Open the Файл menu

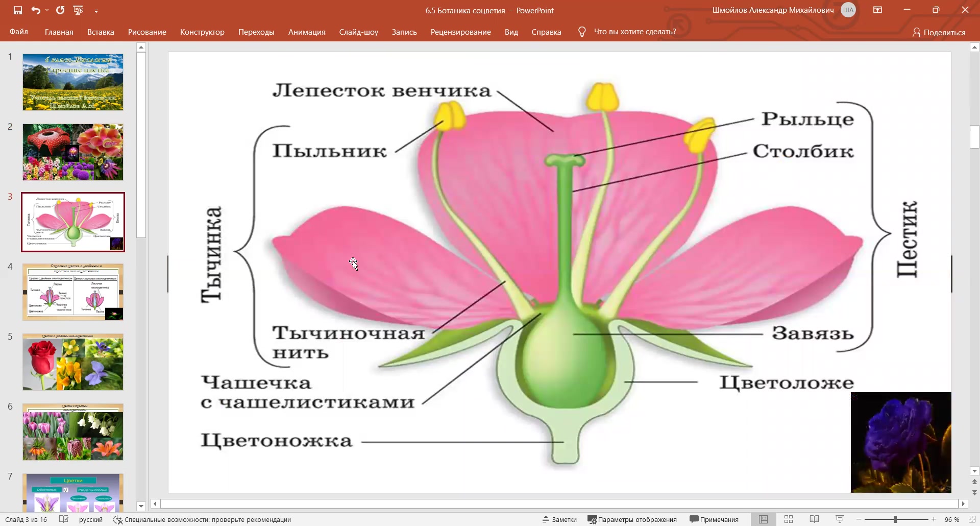point(19,32)
